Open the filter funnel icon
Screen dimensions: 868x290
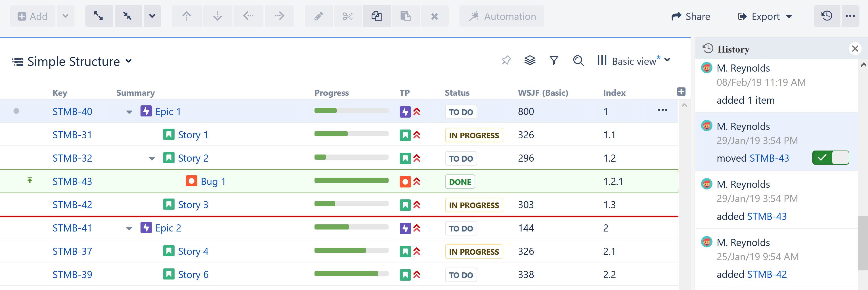click(x=553, y=61)
